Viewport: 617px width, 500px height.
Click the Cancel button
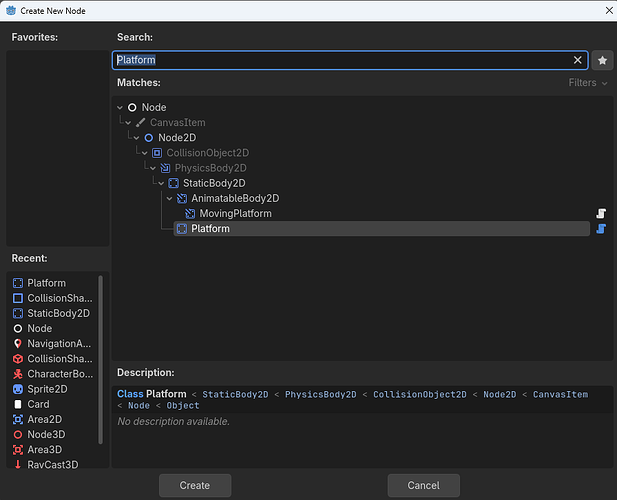423,485
